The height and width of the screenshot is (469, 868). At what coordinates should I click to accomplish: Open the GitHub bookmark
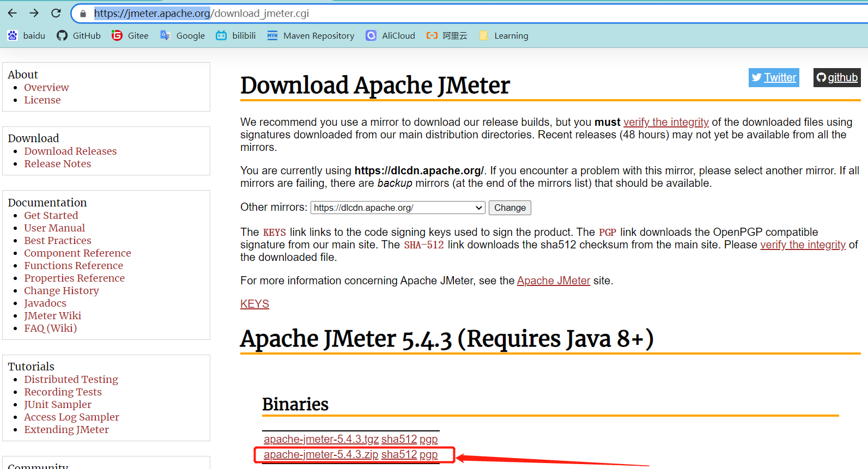(x=79, y=35)
